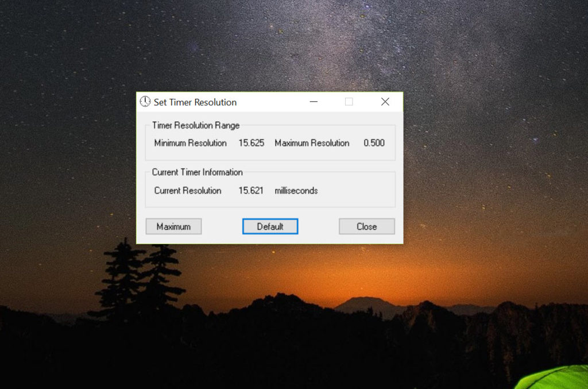Click the Set Timer Resolution title text
This screenshot has width=588, height=389.
pos(195,102)
